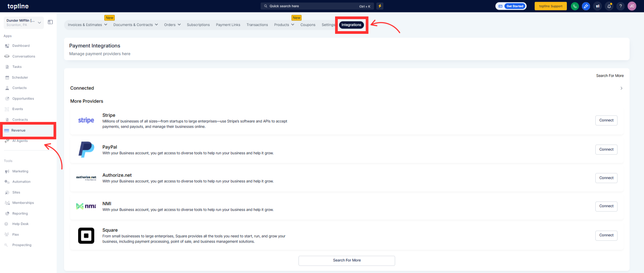The width and height of the screenshot is (644, 273).
Task: Click the wide Search For More button below Square
Action: [x=347, y=261]
